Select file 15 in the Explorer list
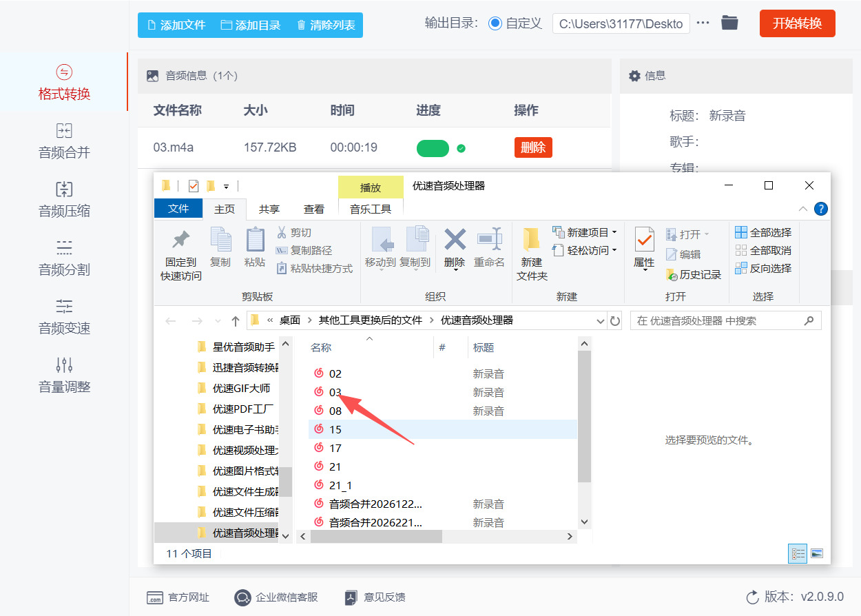The image size is (861, 616). (443, 429)
